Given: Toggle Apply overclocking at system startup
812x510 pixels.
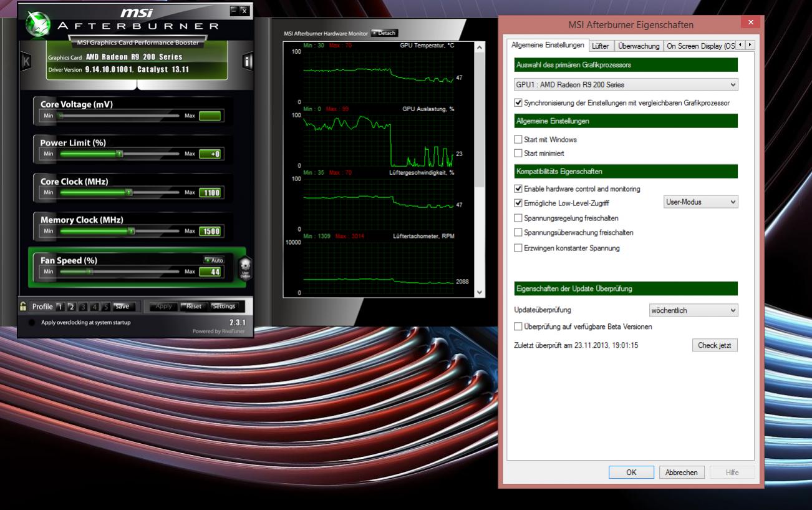Looking at the screenshot, I should (x=32, y=323).
